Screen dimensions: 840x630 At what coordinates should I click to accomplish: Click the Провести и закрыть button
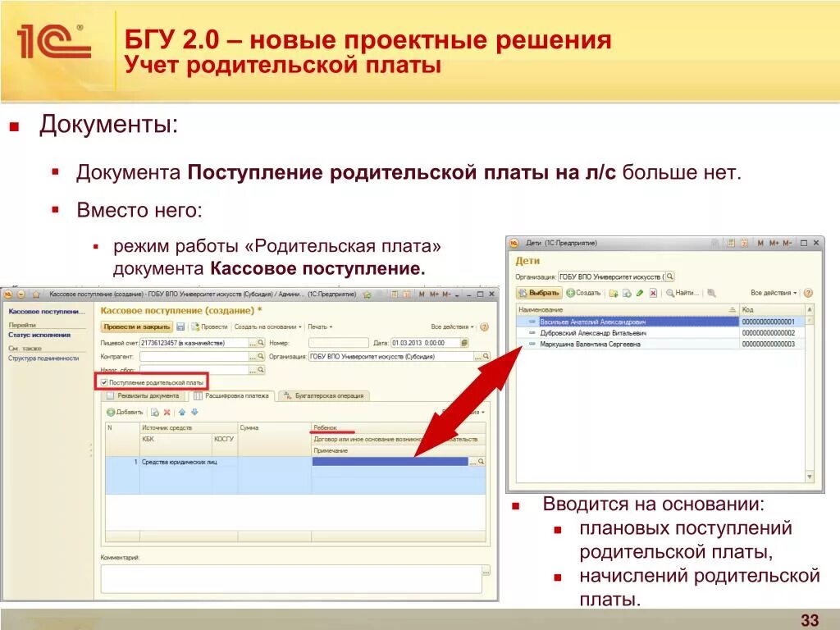click(x=137, y=326)
